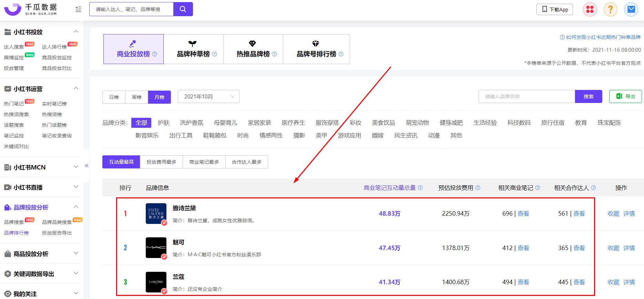Viewport: 644px width, 299px height.
Task: Select 全部 brand category filter
Action: pos(141,123)
